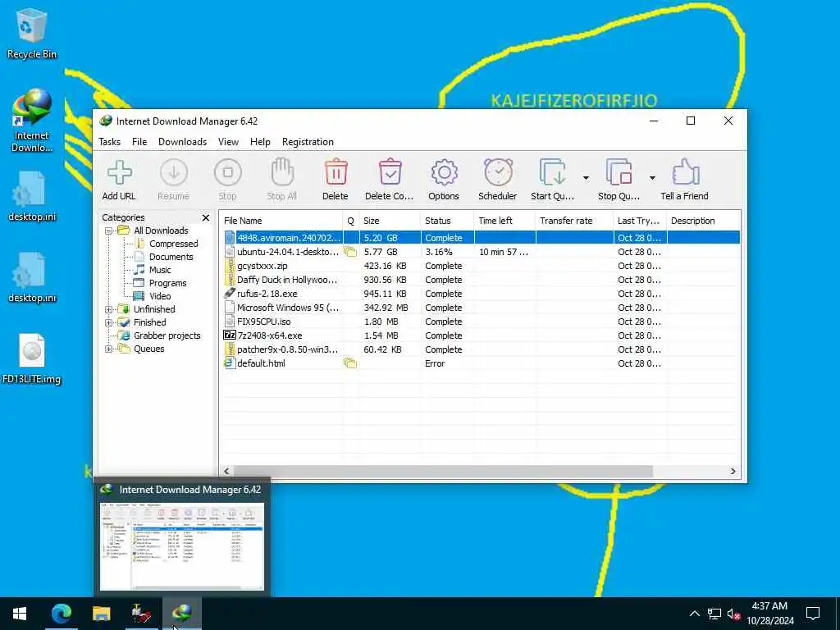
Task: Select the patcher9x-0.8.50 file
Action: 481,349
